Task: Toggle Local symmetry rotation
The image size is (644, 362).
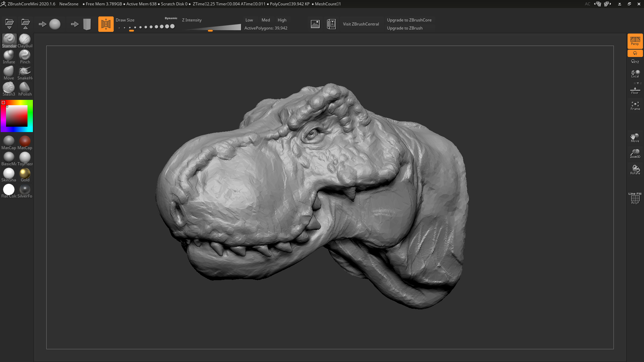Action: tap(635, 74)
